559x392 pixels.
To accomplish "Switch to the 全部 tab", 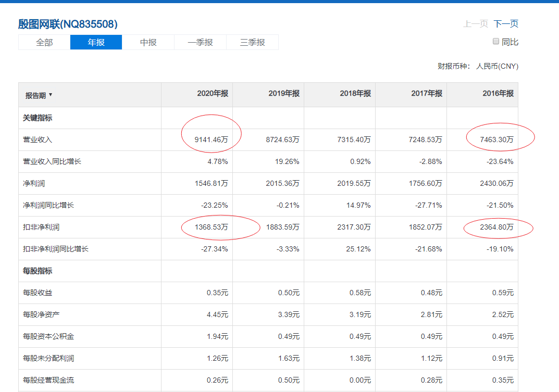I will click(44, 42).
